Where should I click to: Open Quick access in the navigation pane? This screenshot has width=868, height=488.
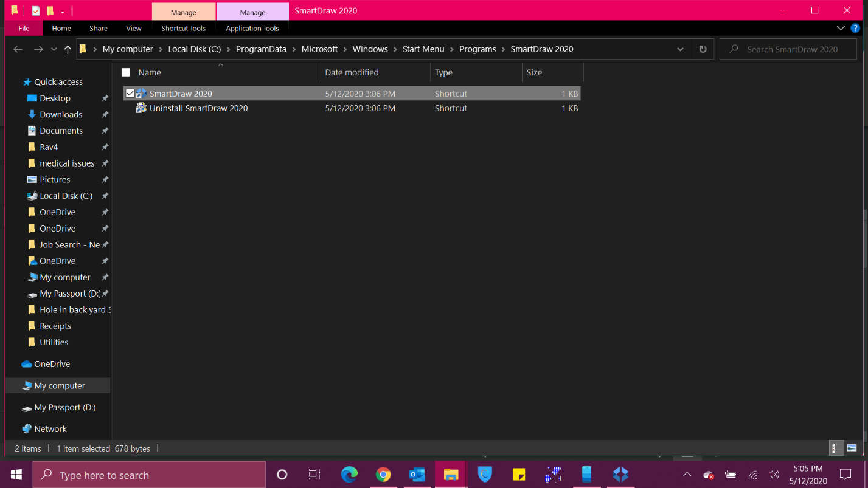pyautogui.click(x=58, y=82)
